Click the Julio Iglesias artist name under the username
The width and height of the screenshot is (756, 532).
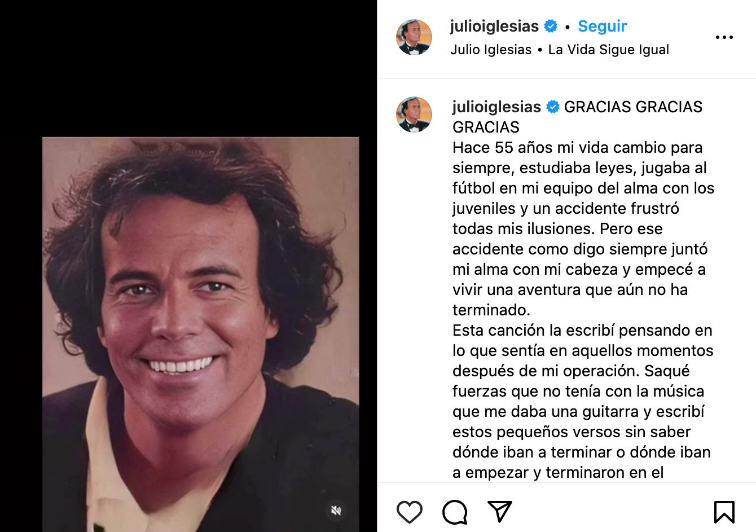(x=491, y=50)
